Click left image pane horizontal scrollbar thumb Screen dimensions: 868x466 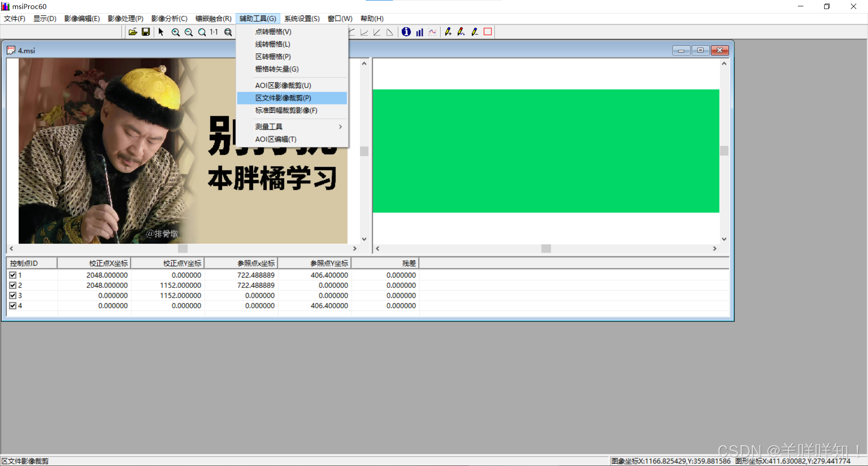183,249
